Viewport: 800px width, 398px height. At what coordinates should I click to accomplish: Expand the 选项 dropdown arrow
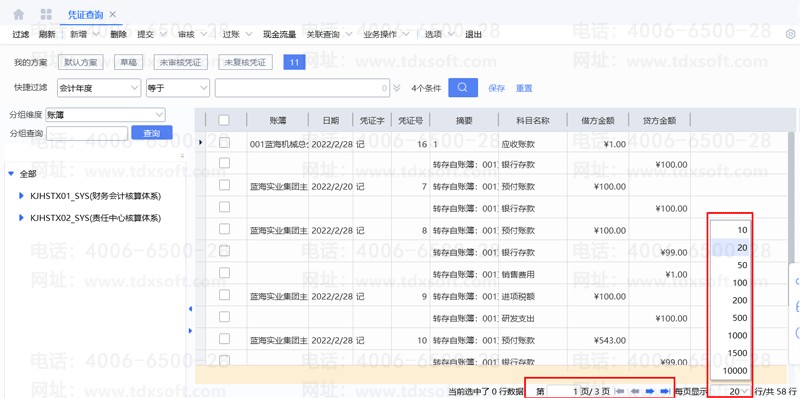coord(451,34)
